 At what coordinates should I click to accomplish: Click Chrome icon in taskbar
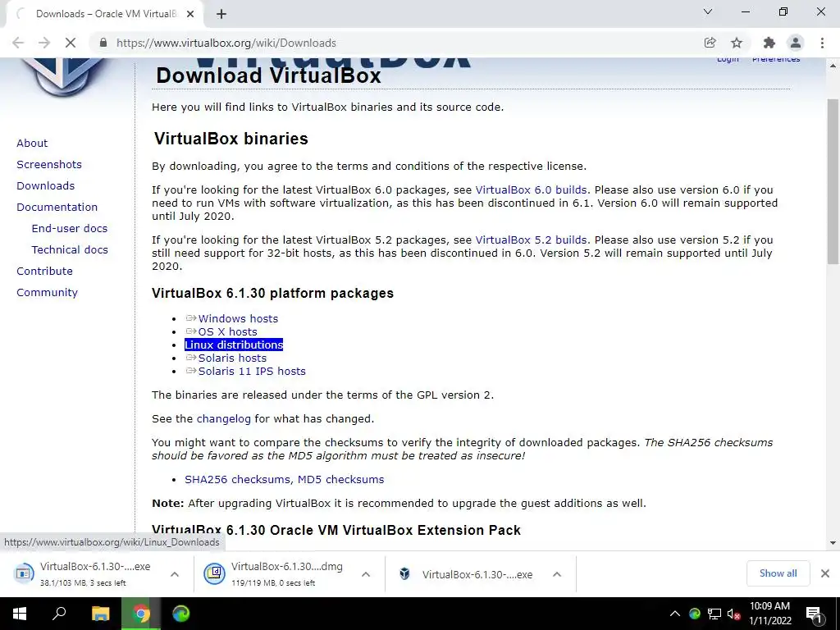tap(141, 614)
